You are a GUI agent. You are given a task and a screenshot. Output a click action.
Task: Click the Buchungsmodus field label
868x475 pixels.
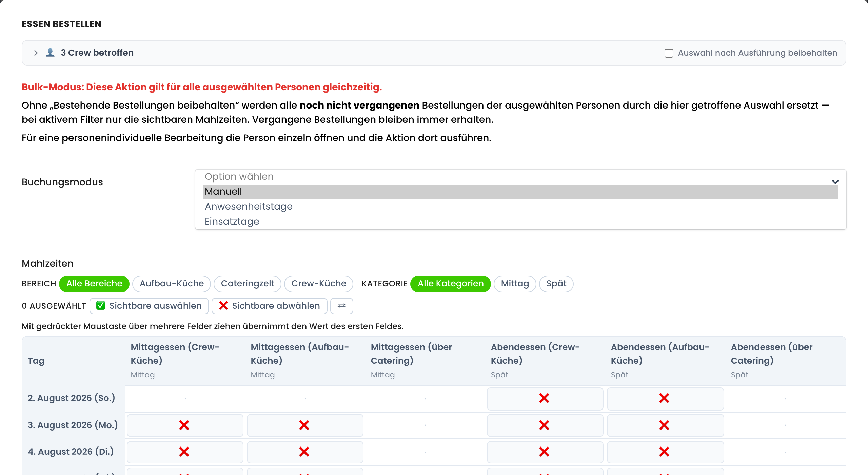[62, 182]
